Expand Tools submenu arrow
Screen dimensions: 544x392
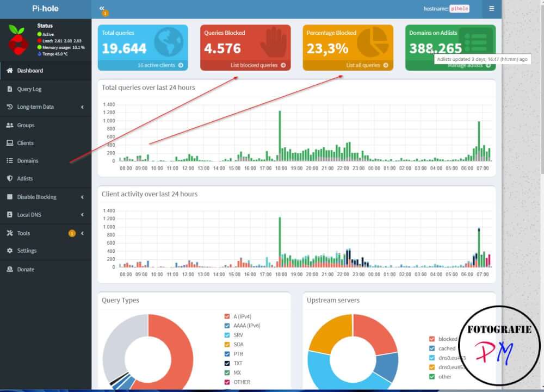coord(82,233)
